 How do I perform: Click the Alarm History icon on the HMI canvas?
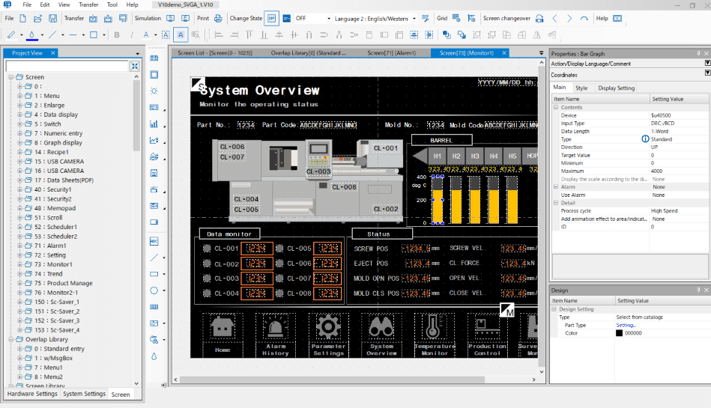[275, 326]
